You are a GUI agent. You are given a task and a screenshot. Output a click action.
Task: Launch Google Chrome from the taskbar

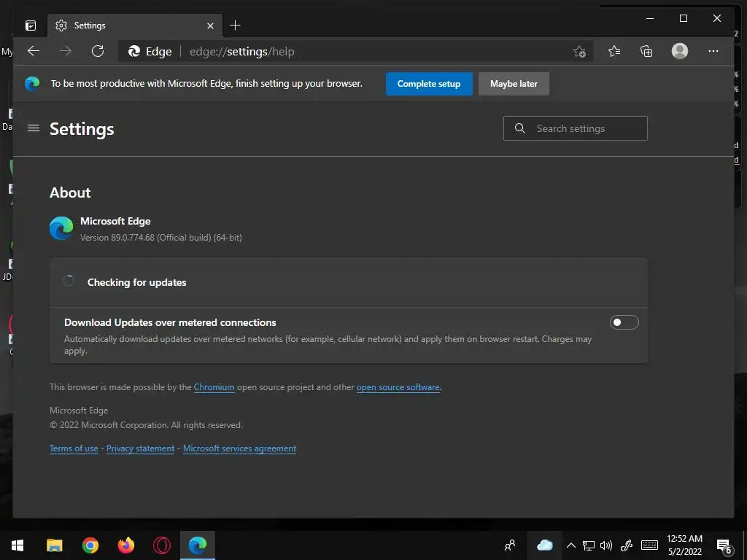click(90, 545)
